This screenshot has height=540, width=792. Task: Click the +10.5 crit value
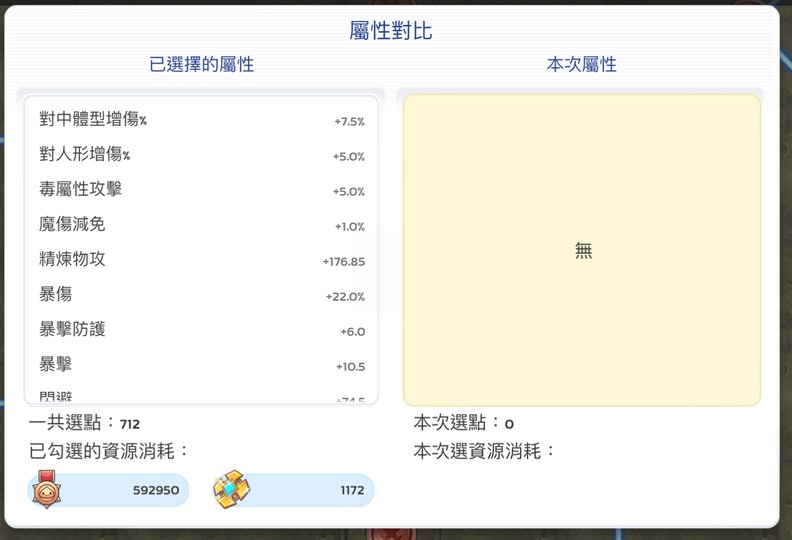point(351,367)
